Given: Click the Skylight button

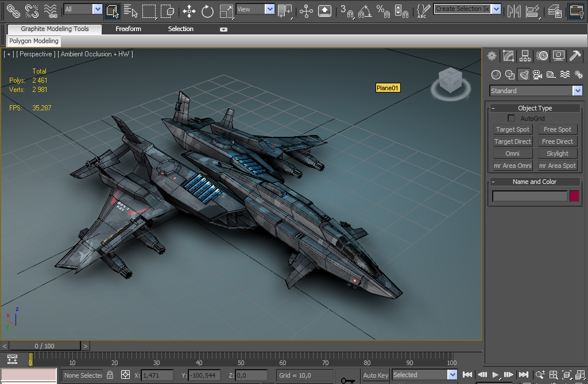Looking at the screenshot, I should point(558,153).
